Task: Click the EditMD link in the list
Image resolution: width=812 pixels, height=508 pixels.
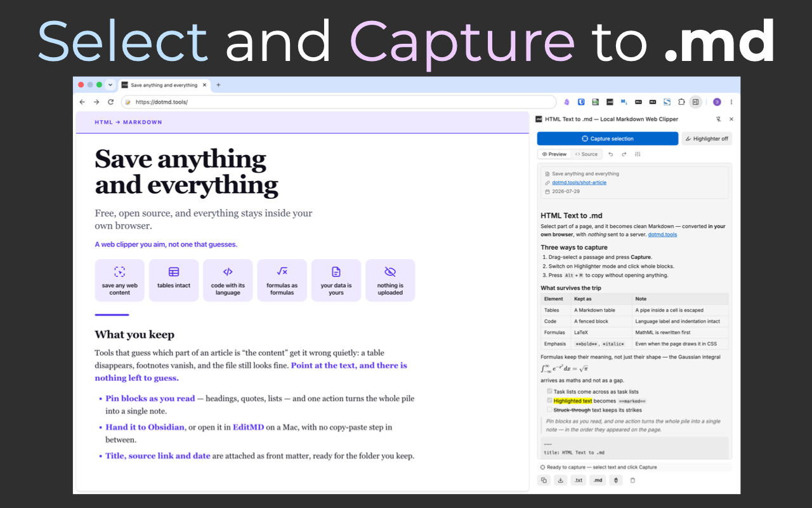Action: (249, 427)
